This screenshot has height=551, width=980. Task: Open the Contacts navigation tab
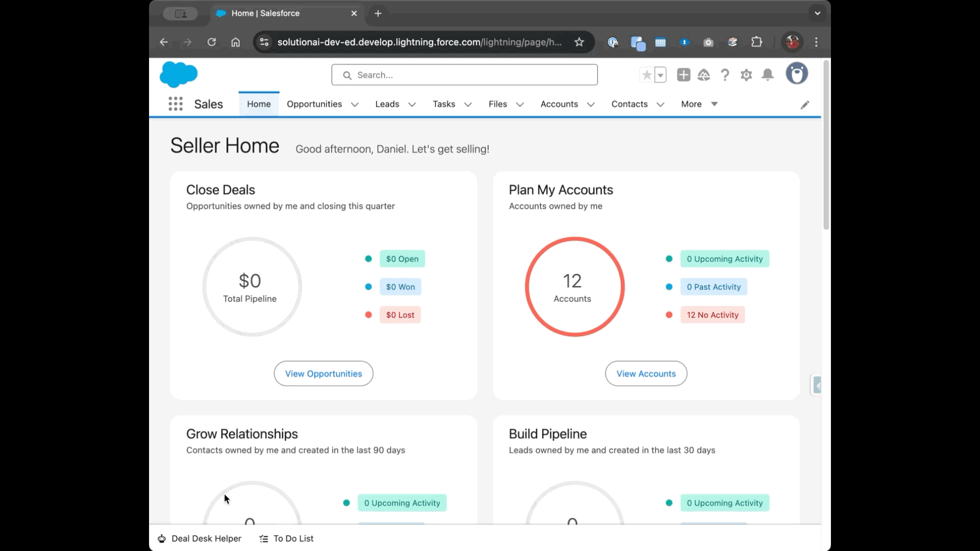point(629,104)
